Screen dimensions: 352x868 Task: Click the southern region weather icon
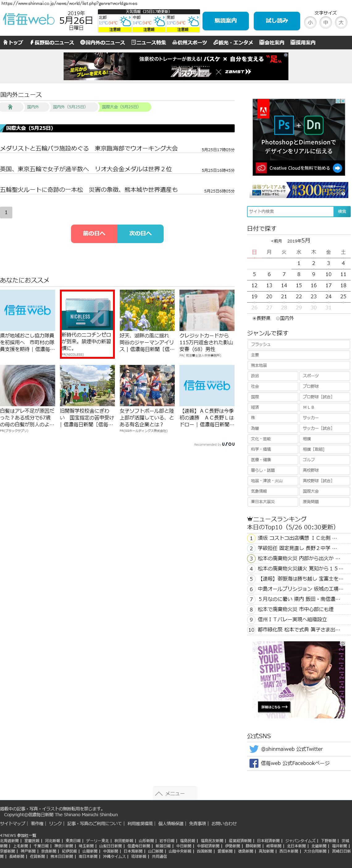coord(194,22)
